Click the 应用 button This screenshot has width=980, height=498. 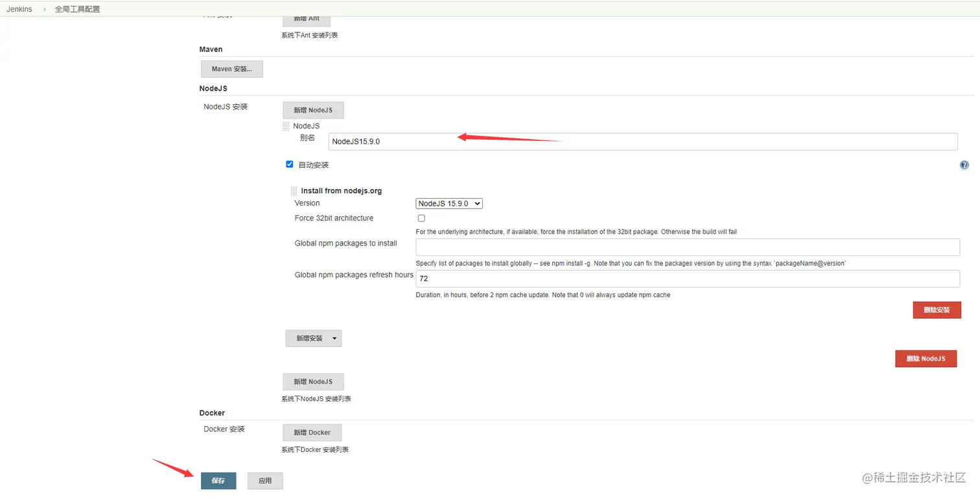pyautogui.click(x=265, y=481)
